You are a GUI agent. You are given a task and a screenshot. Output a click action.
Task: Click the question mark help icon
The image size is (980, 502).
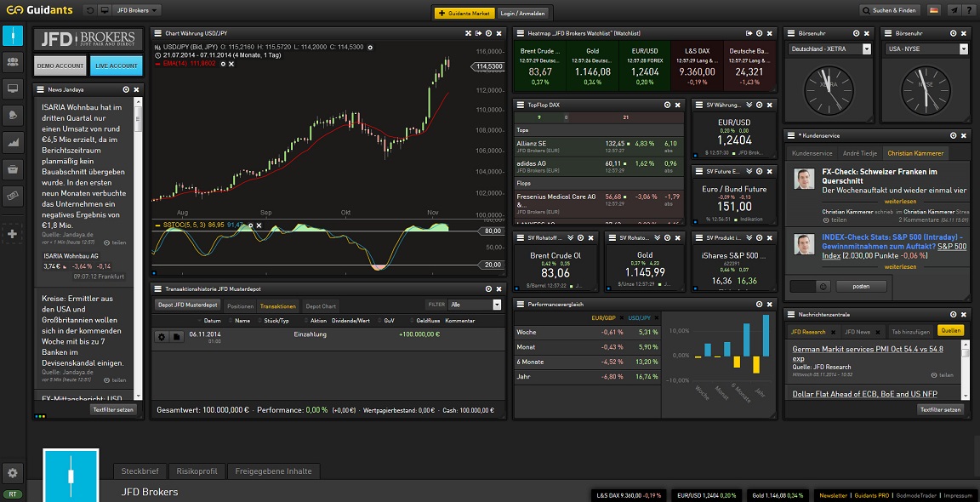point(968,10)
